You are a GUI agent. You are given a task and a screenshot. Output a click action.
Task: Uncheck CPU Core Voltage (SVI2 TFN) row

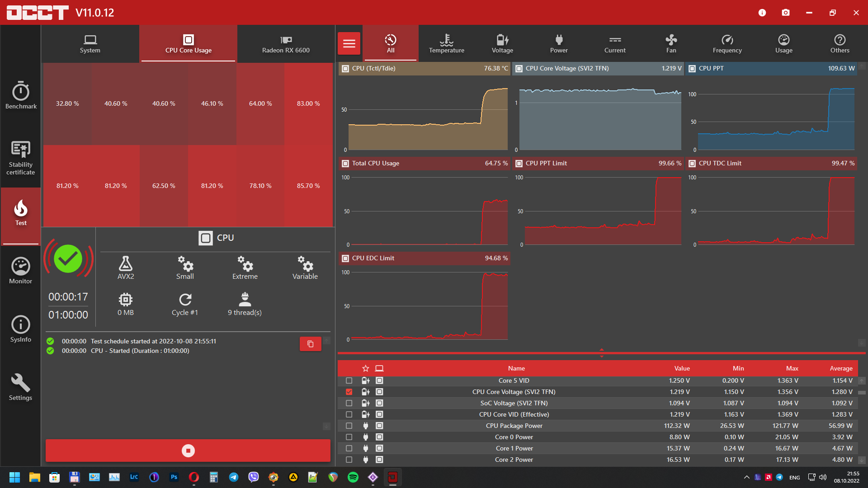349,392
